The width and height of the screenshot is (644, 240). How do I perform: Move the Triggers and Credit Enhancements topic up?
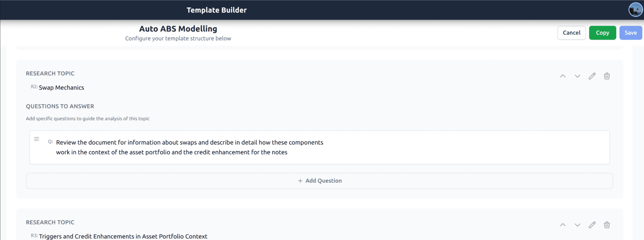[x=563, y=225]
